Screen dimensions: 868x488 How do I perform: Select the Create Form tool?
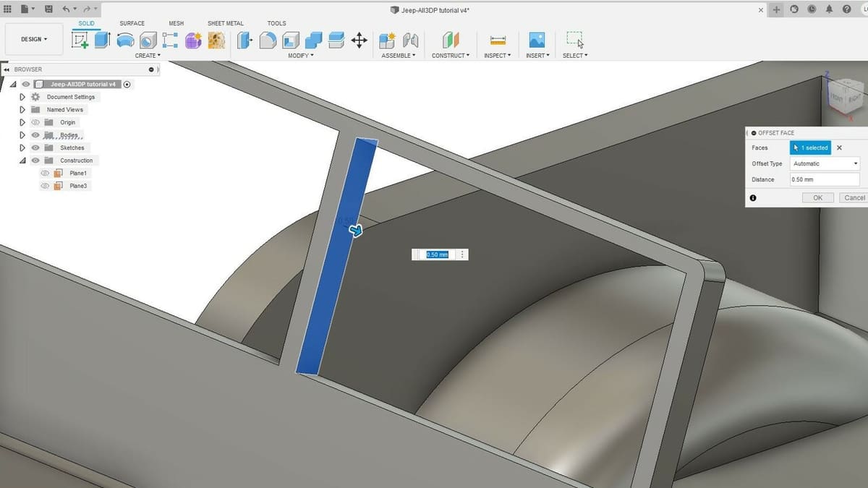(x=193, y=40)
